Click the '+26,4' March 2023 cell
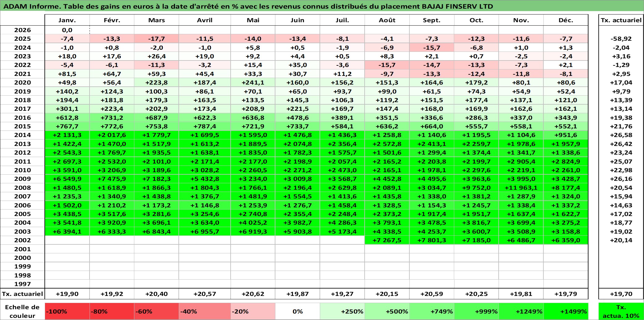 point(157,56)
